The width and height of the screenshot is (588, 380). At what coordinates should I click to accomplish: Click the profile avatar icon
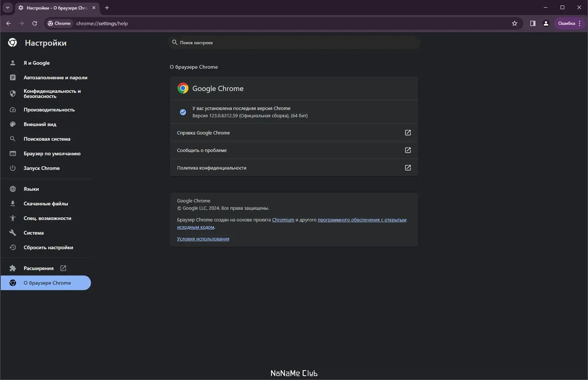click(546, 23)
